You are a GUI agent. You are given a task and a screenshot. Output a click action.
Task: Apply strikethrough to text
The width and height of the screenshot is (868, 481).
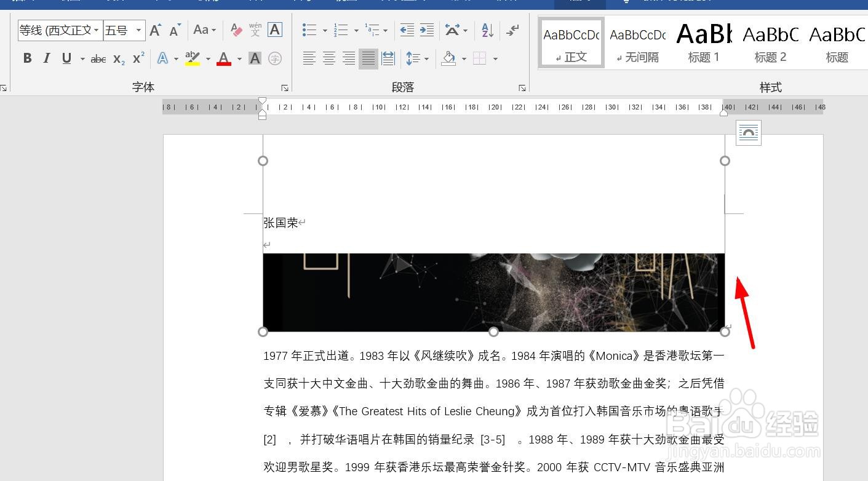point(98,58)
